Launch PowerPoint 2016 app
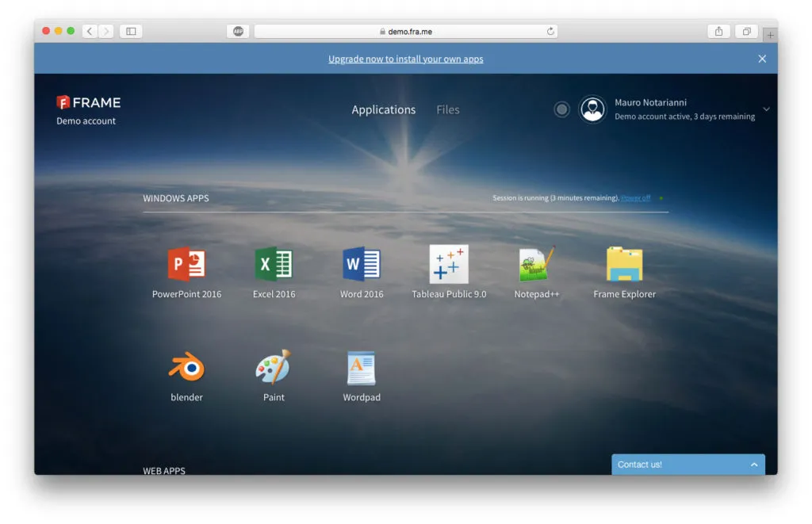Screen dimensions: 812x524 click(186, 264)
